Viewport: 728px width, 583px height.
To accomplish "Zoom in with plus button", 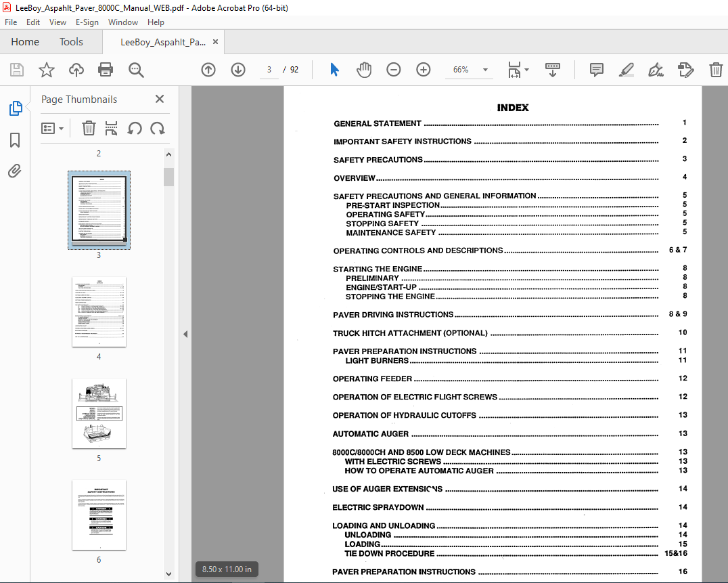I will pos(423,70).
